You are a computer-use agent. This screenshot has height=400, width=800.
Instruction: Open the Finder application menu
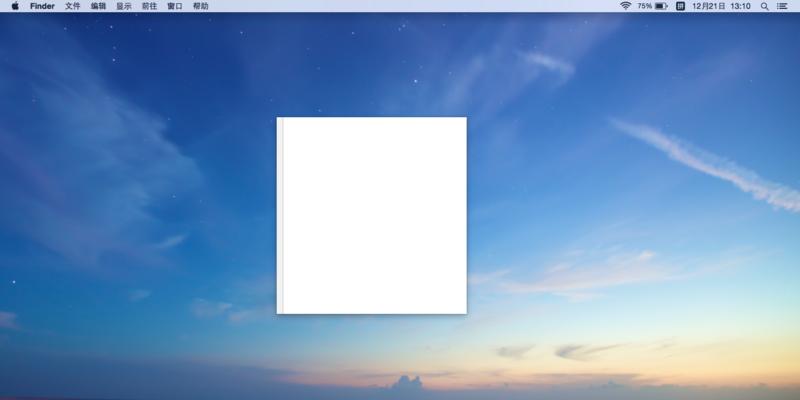(42, 6)
